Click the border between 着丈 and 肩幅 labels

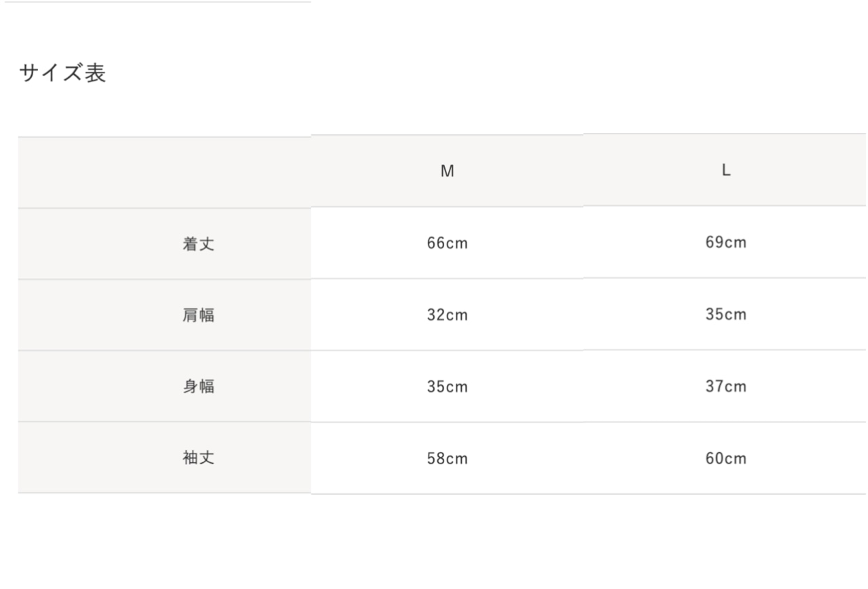point(164,279)
